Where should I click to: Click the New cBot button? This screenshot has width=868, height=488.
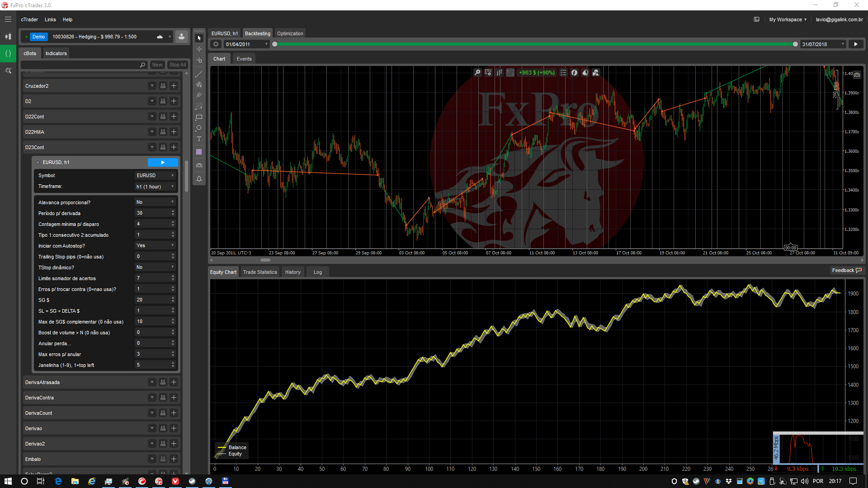tap(157, 65)
